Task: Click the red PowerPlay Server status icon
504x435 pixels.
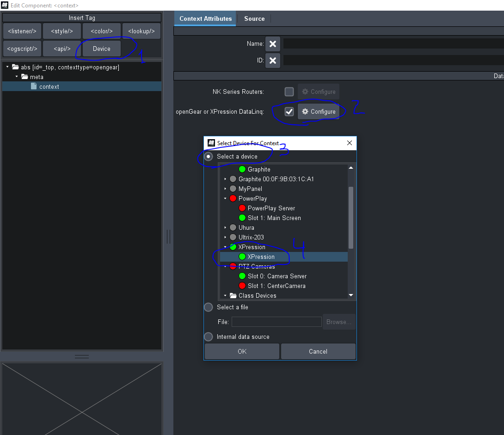Action: [242, 208]
